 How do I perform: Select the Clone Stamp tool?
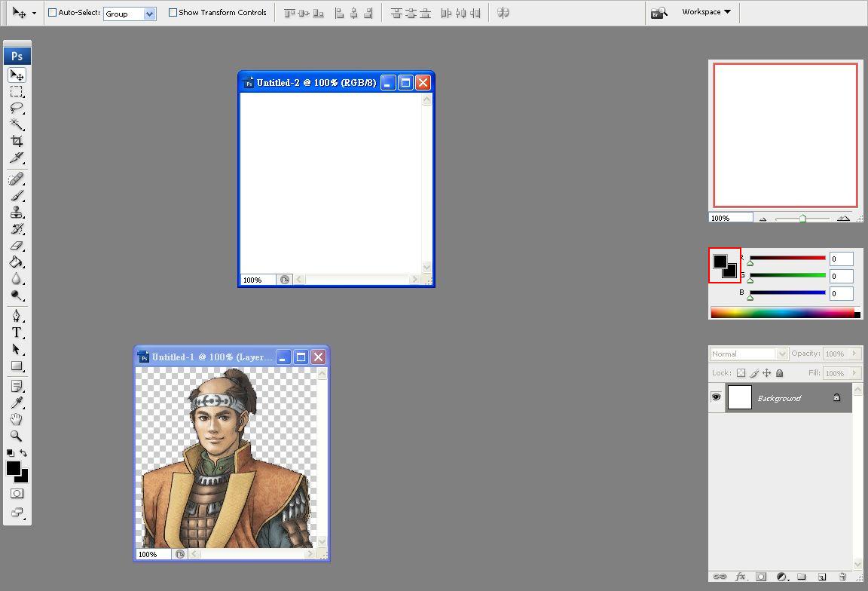[17, 212]
